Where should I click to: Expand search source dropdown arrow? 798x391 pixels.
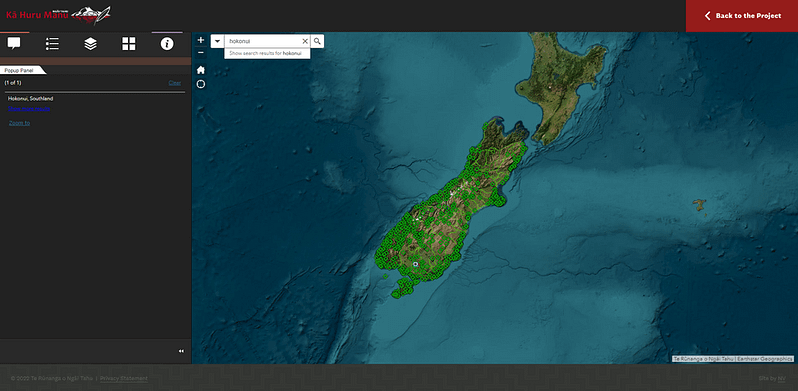click(x=217, y=41)
